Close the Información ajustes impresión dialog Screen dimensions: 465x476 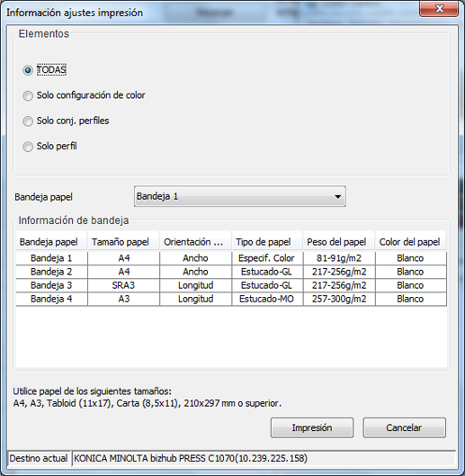coord(439,8)
